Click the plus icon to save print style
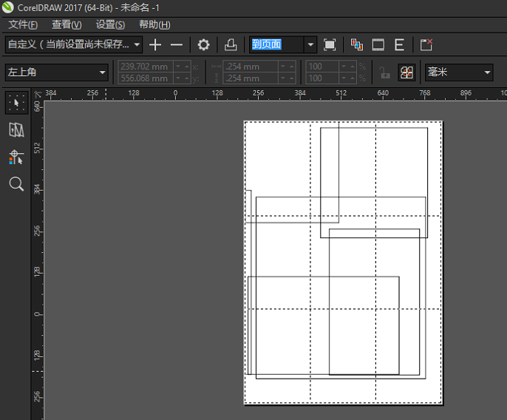 (155, 44)
